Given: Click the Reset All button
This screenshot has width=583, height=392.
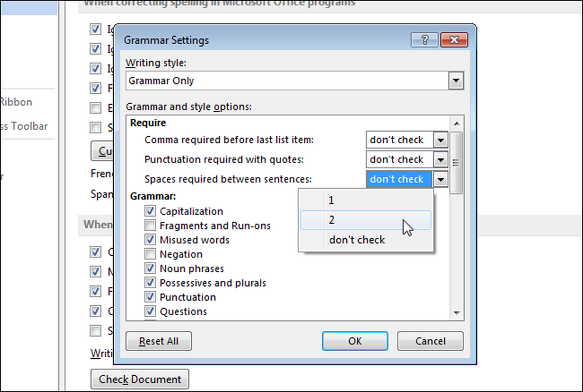Looking at the screenshot, I should click(159, 341).
